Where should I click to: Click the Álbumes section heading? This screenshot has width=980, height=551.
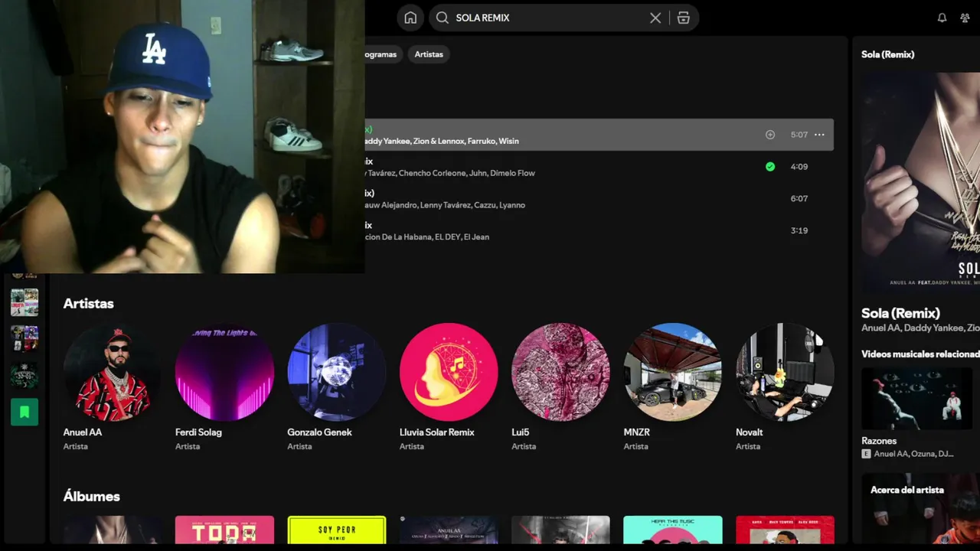click(x=92, y=497)
